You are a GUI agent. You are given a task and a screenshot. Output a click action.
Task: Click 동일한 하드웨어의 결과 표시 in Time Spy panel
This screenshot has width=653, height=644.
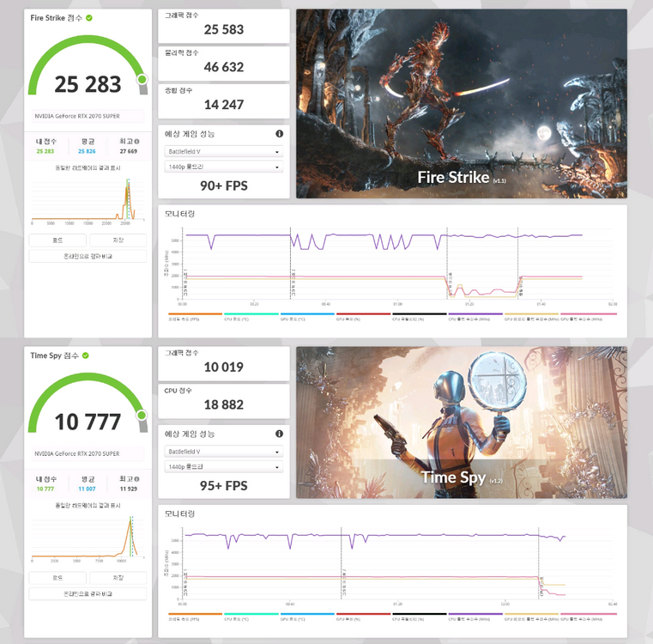click(x=88, y=505)
